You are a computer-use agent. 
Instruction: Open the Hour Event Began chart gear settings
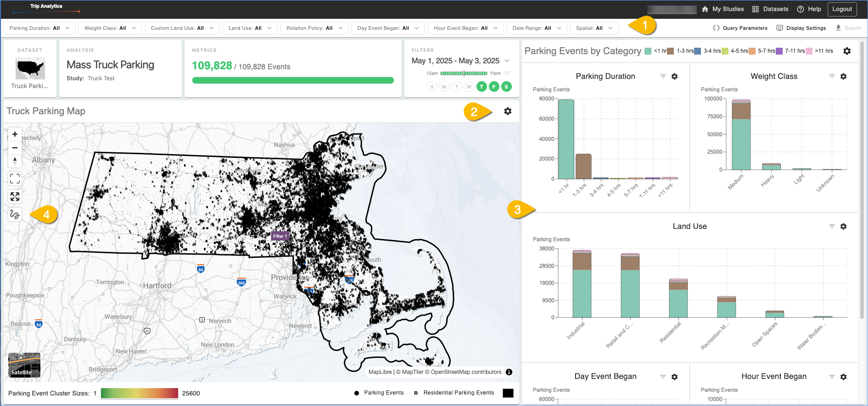844,377
